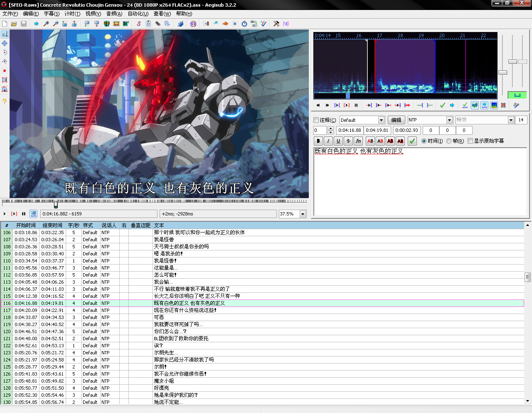Image resolution: width=532 pixels, height=413 pixels.
Task: Toggle karaoke mode microphone icon
Action: [516, 105]
